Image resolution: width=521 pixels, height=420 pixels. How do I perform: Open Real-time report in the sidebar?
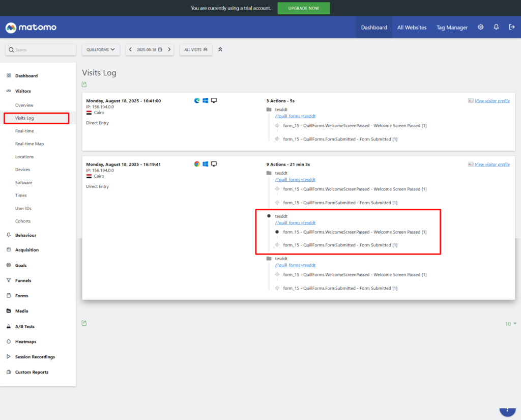point(24,131)
